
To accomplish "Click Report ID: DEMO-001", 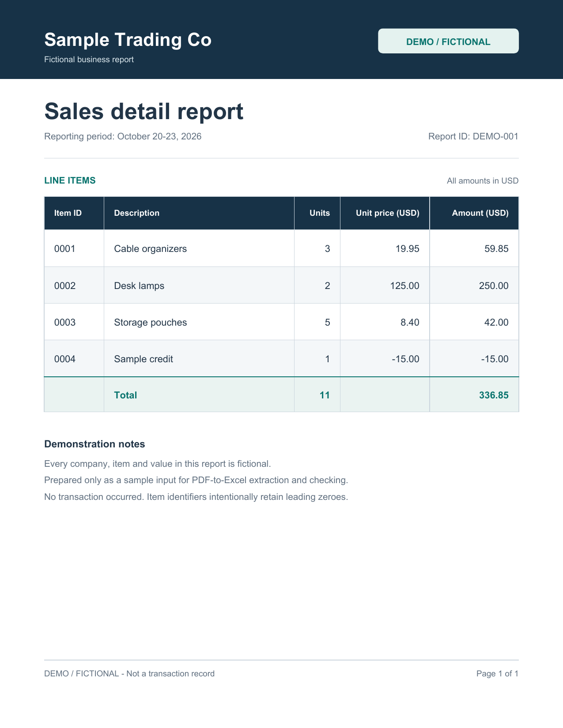I will coord(473,136).
